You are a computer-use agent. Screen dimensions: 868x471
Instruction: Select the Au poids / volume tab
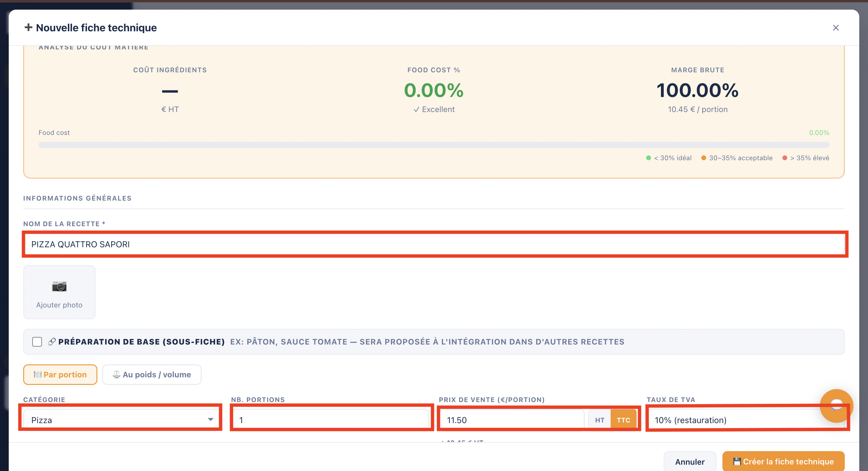tap(152, 374)
